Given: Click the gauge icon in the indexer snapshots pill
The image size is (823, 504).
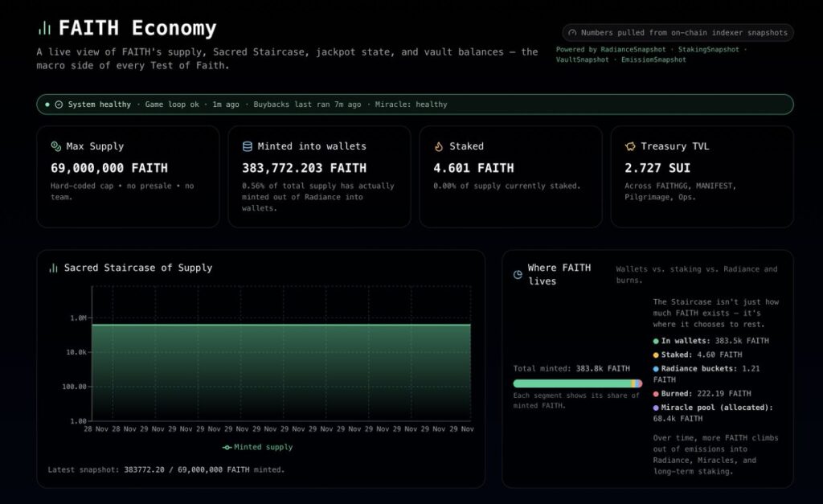Looking at the screenshot, I should tap(572, 33).
